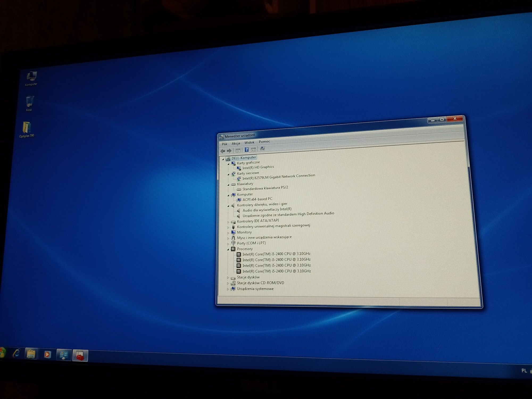Expand Kontrolery IDE ATA/ATAPI
The height and width of the screenshot is (399, 532).
click(x=228, y=222)
